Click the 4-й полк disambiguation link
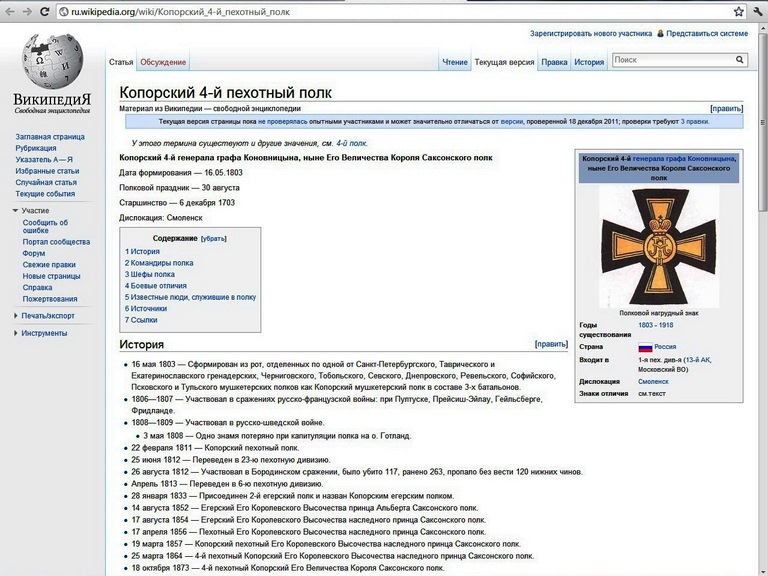This screenshot has width=768, height=576. (x=351, y=144)
